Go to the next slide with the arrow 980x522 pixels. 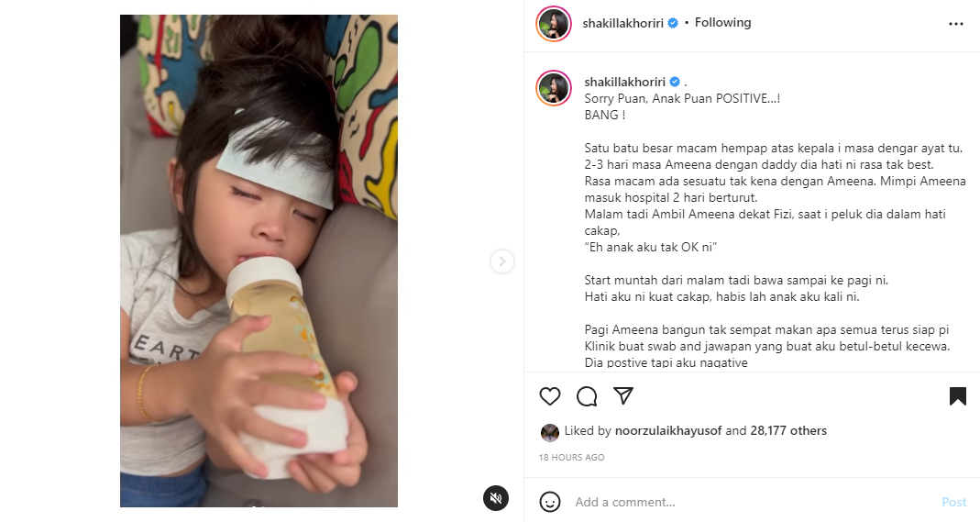pyautogui.click(x=501, y=261)
